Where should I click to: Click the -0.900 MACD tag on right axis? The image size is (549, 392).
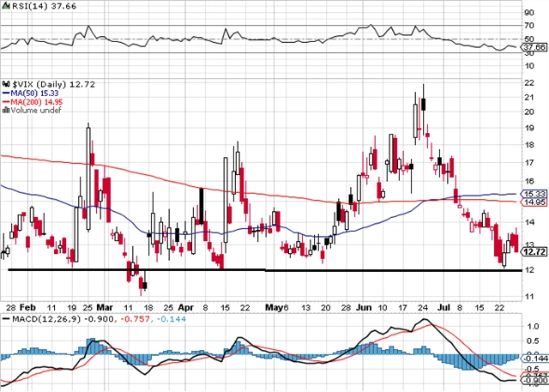[534, 381]
